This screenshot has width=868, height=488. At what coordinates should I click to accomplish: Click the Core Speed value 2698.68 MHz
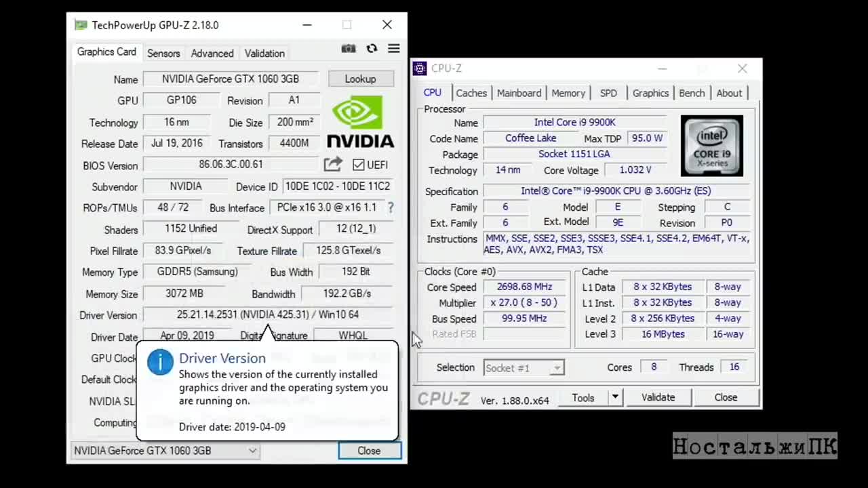click(x=525, y=287)
